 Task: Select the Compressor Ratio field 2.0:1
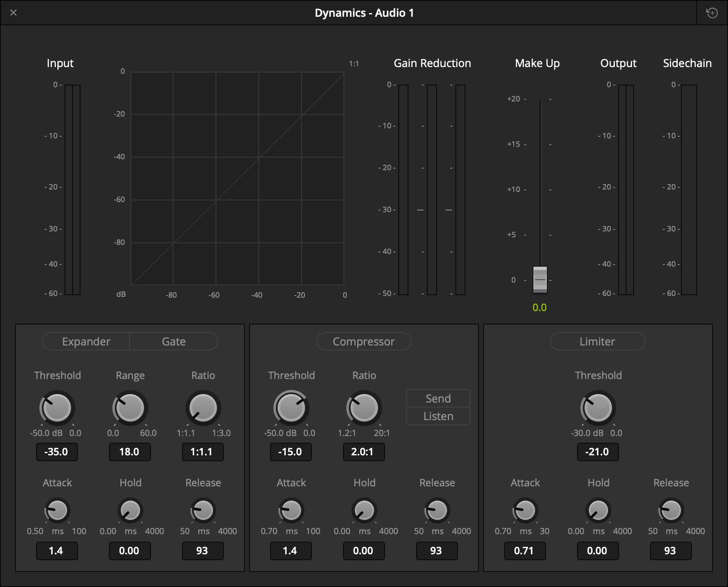click(364, 452)
